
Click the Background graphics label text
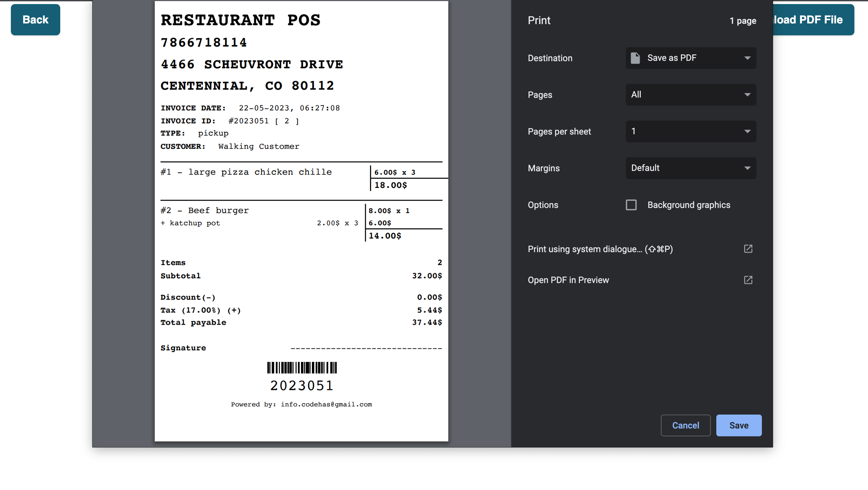pyautogui.click(x=689, y=205)
